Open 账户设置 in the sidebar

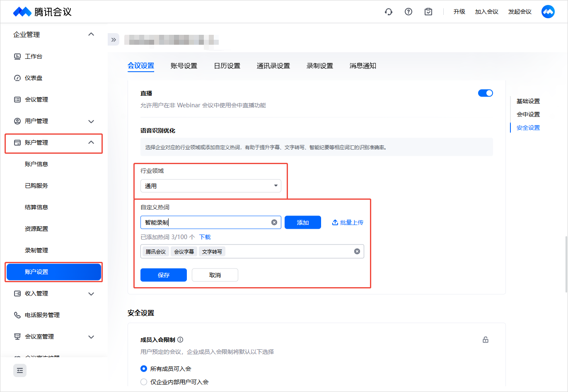coord(54,272)
